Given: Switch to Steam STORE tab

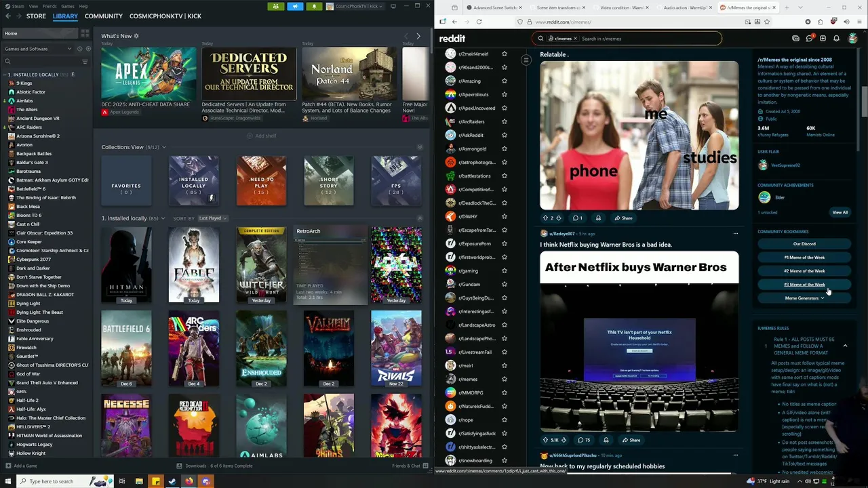Looking at the screenshot, I should [x=36, y=16].
